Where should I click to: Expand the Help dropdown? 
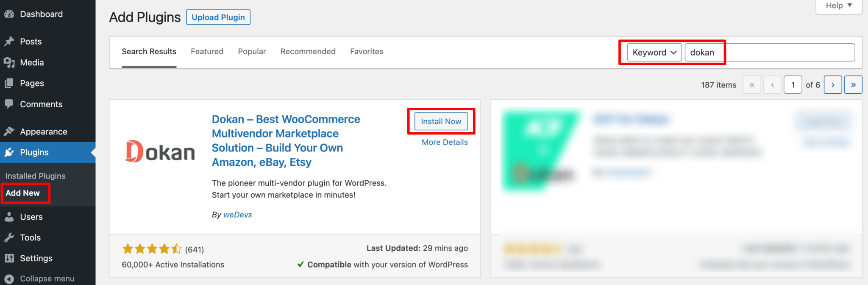[838, 6]
